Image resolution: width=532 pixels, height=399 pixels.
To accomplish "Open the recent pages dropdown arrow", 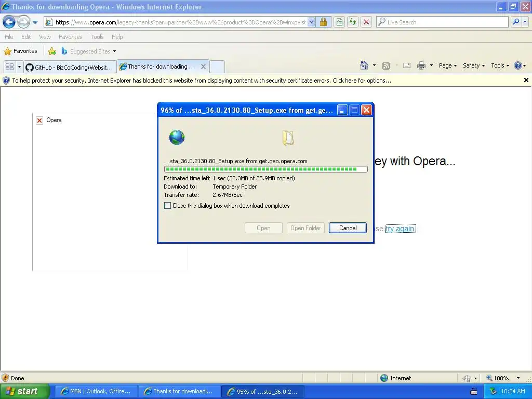I will (x=35, y=22).
